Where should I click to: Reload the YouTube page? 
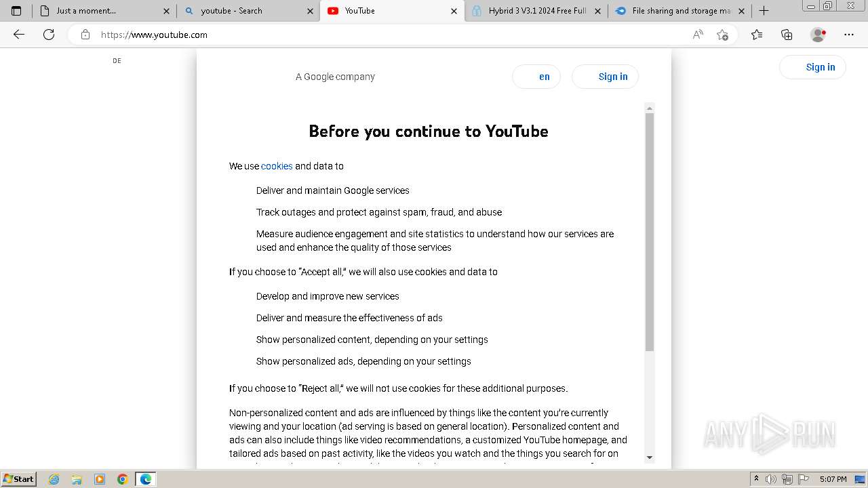coord(49,35)
